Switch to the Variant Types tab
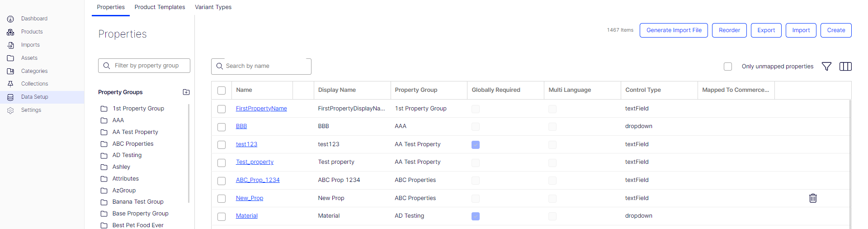The width and height of the screenshot is (868, 229). click(x=213, y=7)
